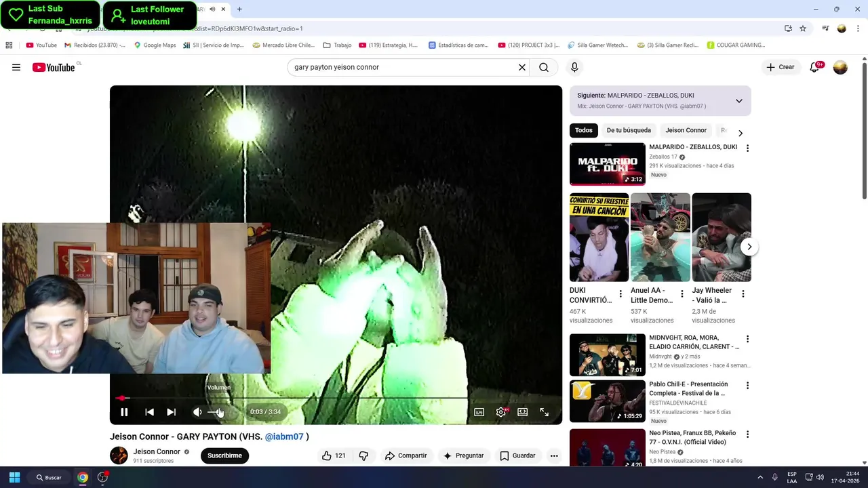This screenshot has height=488, width=868.
Task: Dislike the video
Action: (363, 455)
